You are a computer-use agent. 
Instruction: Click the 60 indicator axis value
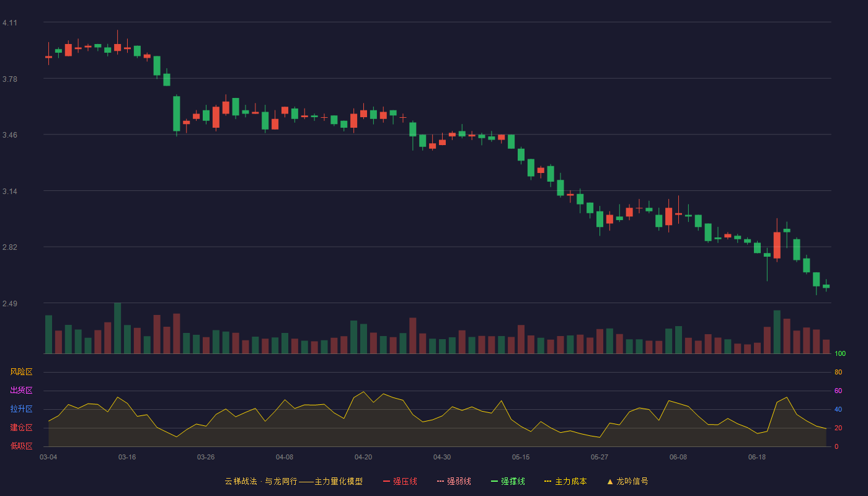click(838, 391)
